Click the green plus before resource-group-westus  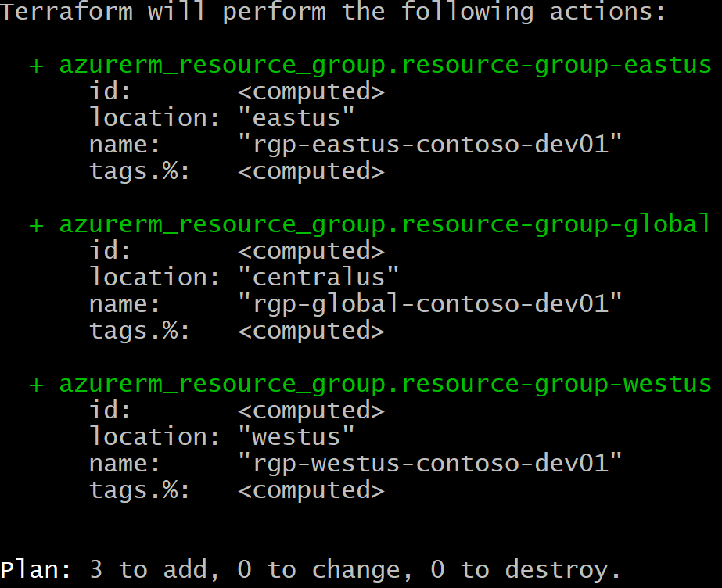tap(37, 385)
